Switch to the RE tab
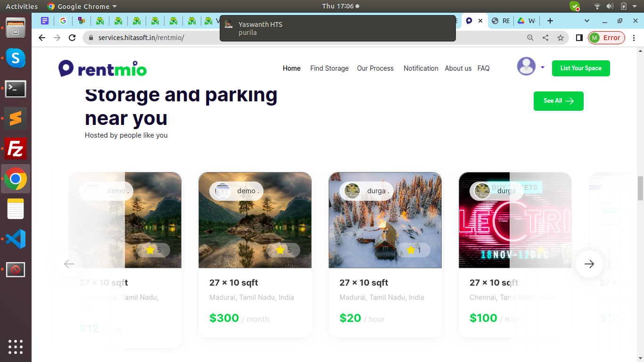The height and width of the screenshot is (362, 644). click(501, 21)
